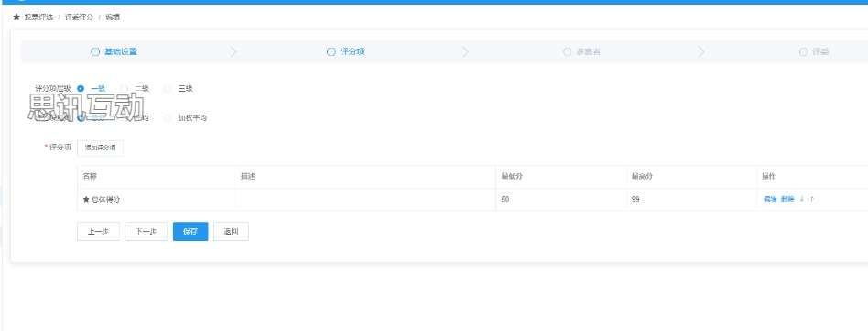Choose the 加权平均 radio option
The width and height of the screenshot is (868, 331).
(x=168, y=118)
